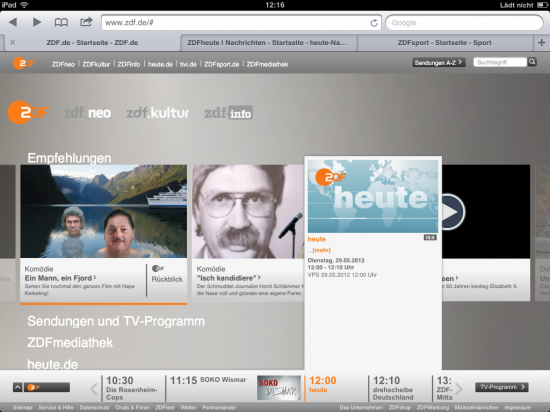Select the zdf.kultur channel logo

[158, 113]
